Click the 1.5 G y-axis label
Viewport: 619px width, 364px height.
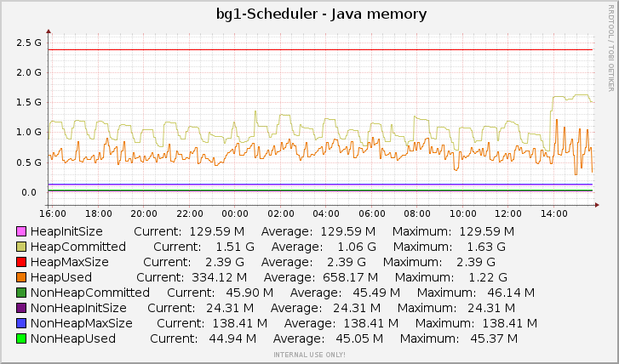coord(29,103)
